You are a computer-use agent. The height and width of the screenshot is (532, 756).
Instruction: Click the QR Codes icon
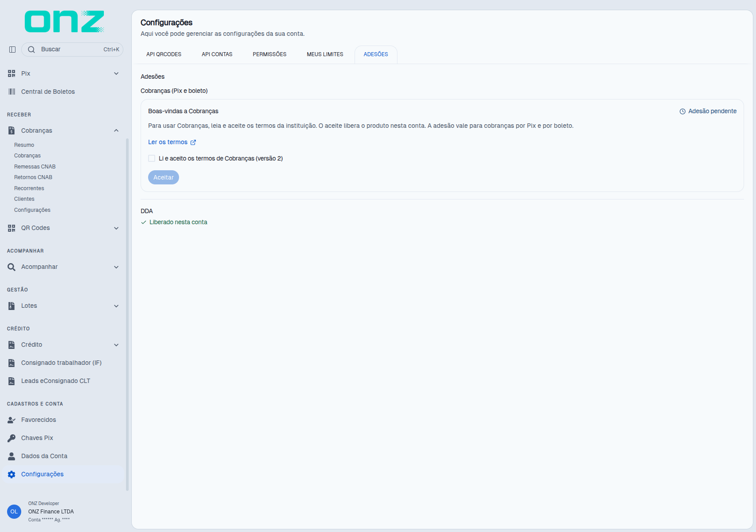(x=11, y=228)
